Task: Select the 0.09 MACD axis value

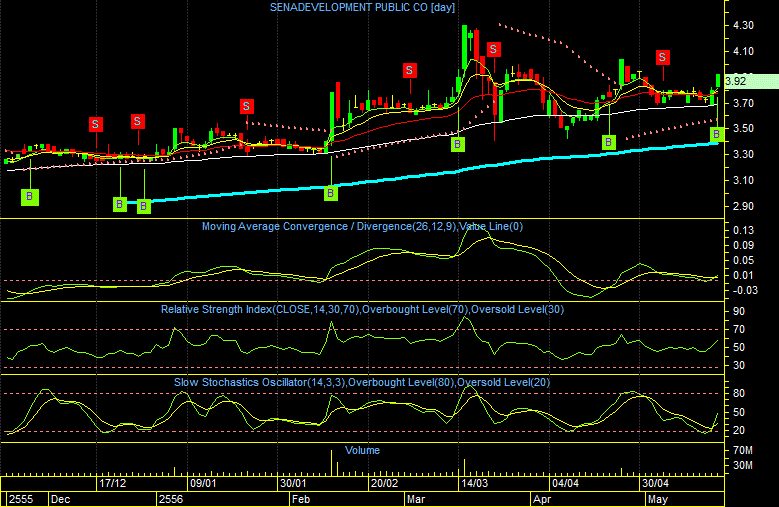Action: coord(743,245)
